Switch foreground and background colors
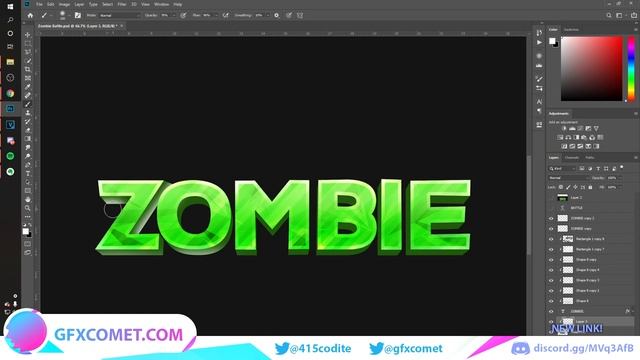The image size is (640, 360). [30, 225]
